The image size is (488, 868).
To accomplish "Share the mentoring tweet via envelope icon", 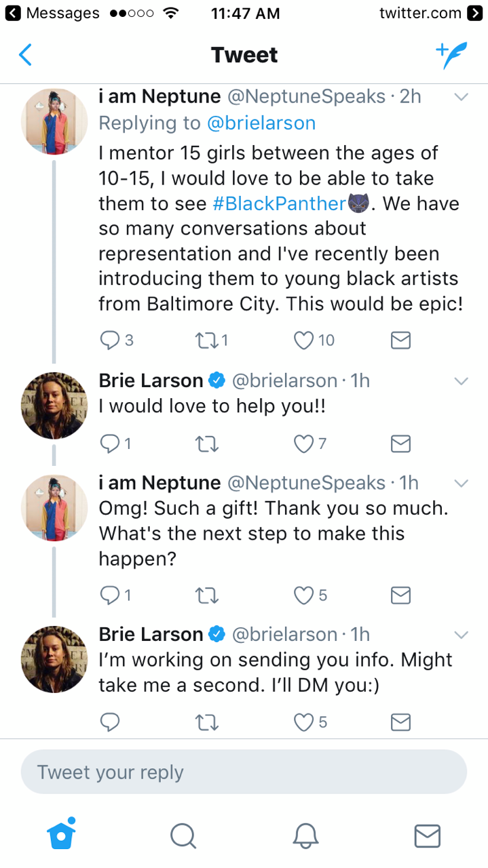I will 401,340.
